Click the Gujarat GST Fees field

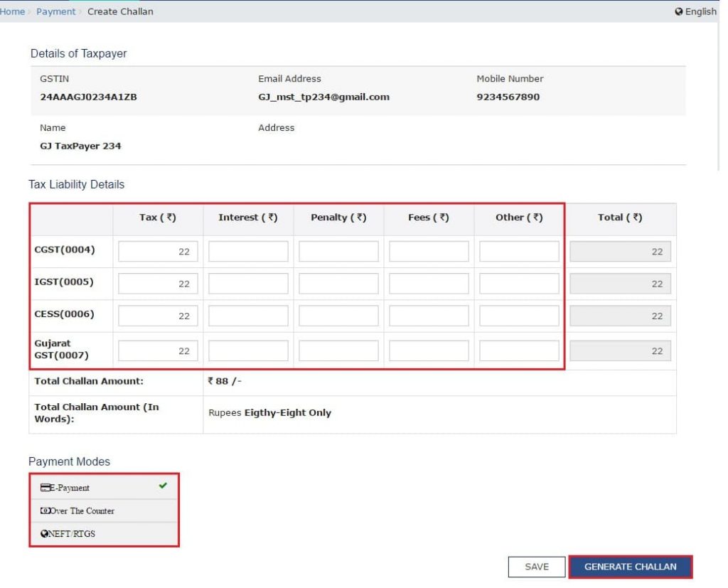428,350
